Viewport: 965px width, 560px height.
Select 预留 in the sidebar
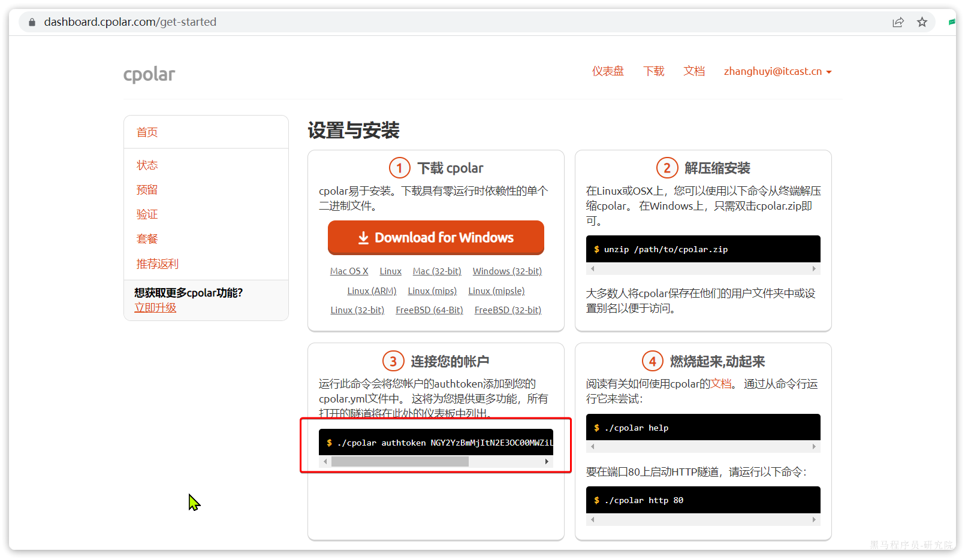tap(147, 190)
